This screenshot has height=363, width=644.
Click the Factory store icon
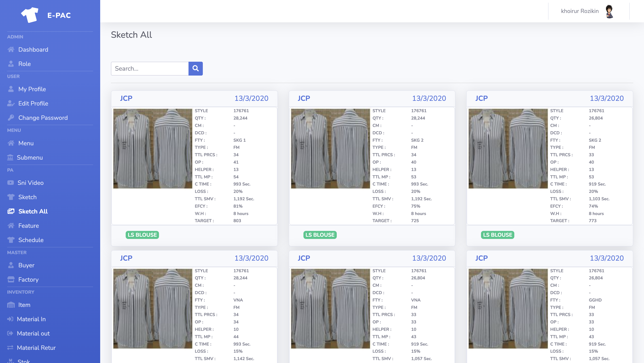[11, 279]
